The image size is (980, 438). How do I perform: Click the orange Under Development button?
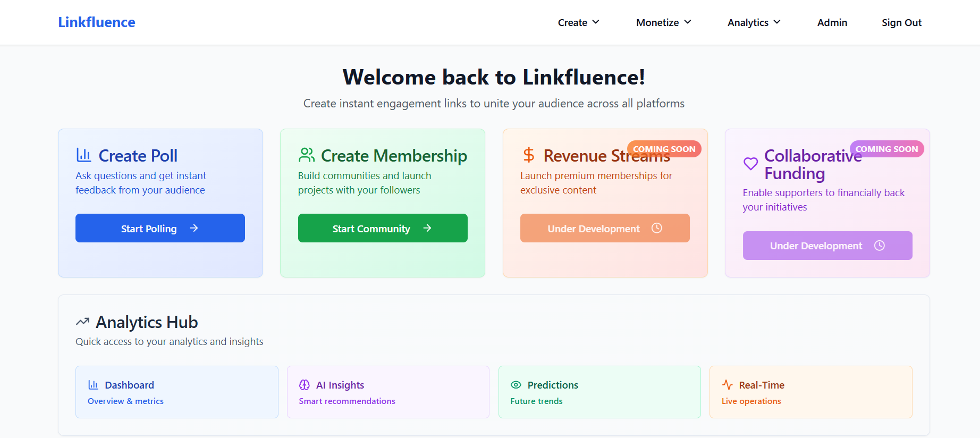tap(605, 228)
